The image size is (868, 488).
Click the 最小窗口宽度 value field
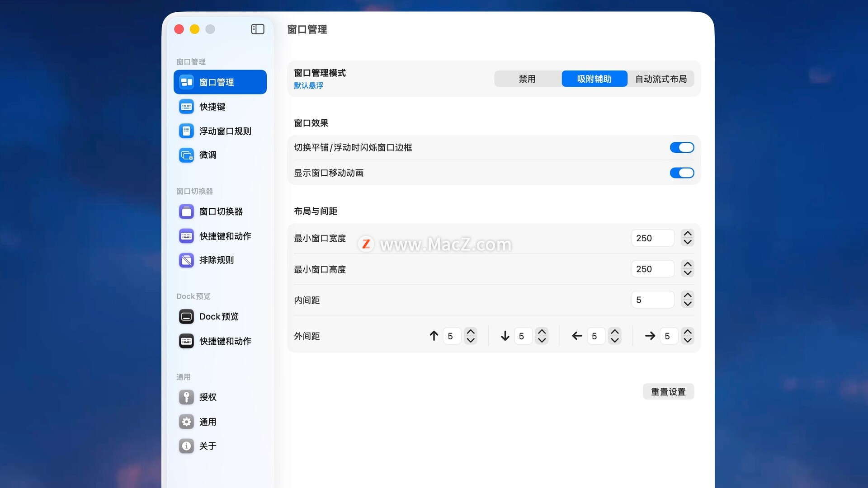pyautogui.click(x=653, y=238)
